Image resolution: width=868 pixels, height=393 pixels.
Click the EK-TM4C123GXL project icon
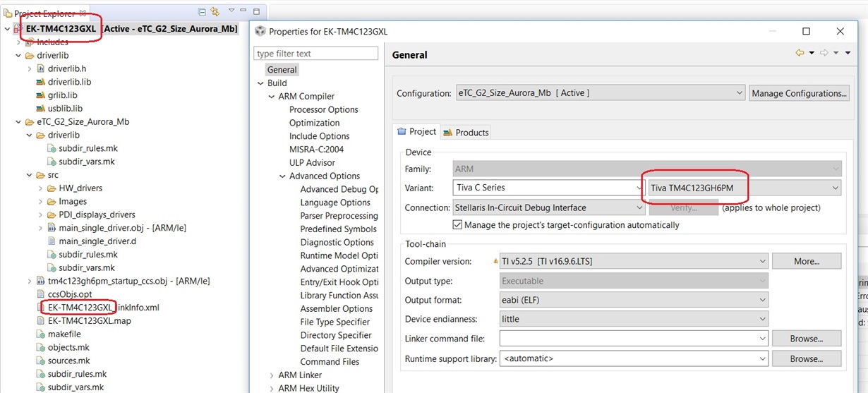tap(18, 29)
